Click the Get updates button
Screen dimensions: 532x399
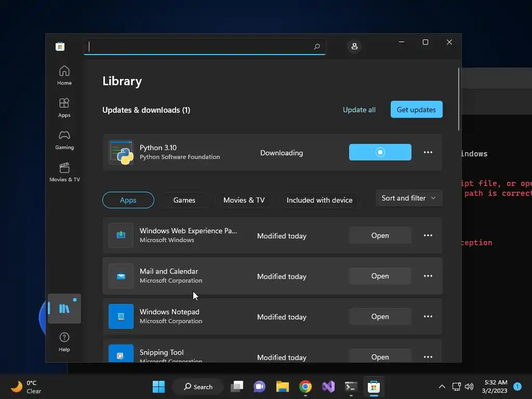[x=416, y=110]
